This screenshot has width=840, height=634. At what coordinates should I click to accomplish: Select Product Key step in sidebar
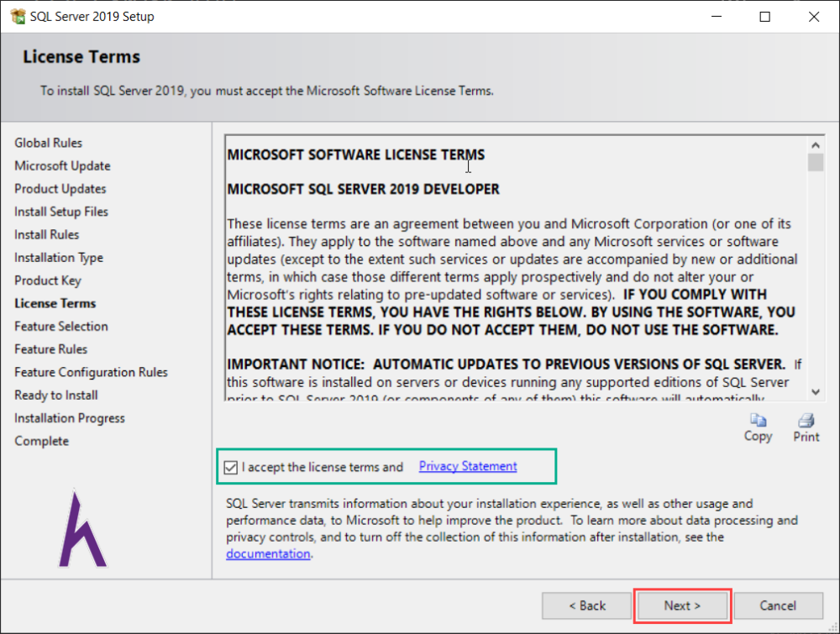pos(48,280)
